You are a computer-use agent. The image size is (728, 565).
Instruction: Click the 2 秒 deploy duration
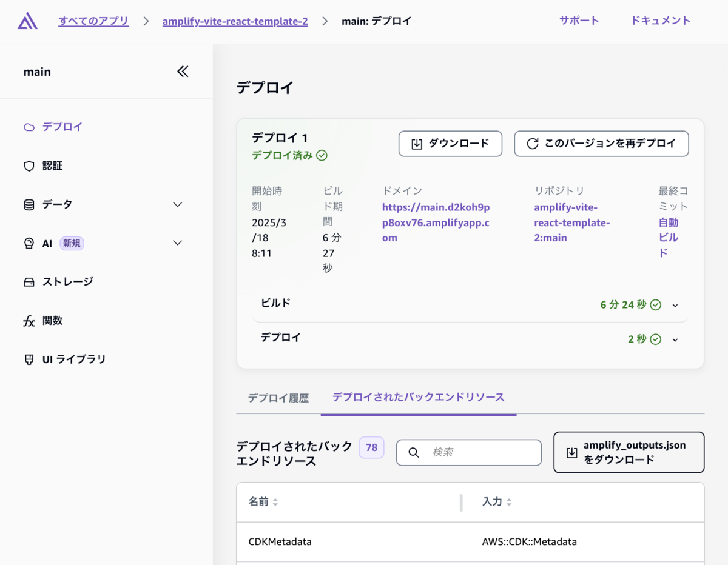(x=637, y=339)
